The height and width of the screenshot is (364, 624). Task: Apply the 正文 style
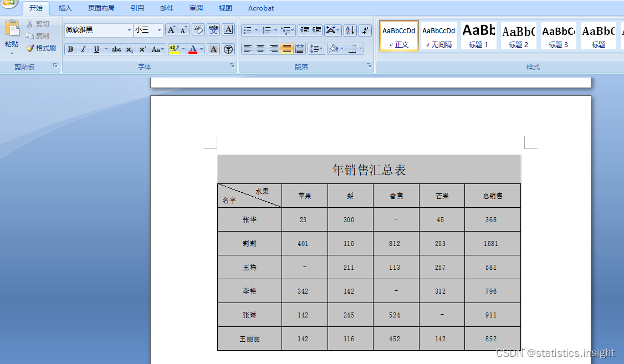399,36
